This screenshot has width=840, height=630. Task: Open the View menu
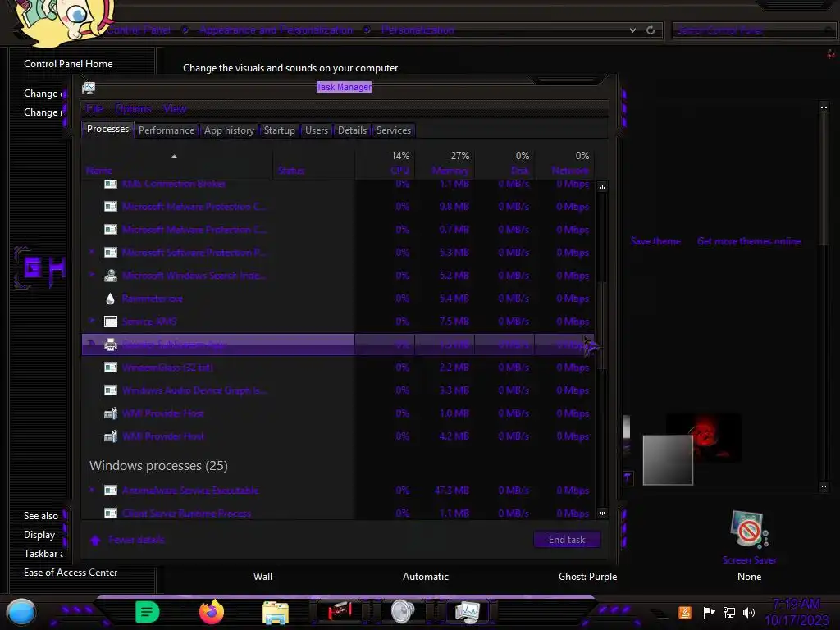(175, 109)
